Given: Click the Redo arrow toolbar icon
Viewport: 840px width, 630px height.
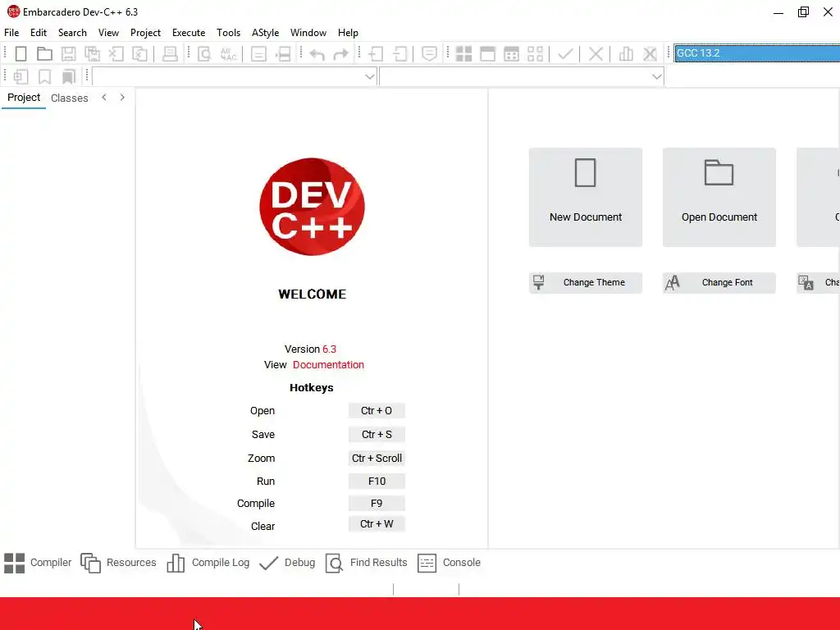Looking at the screenshot, I should (340, 53).
